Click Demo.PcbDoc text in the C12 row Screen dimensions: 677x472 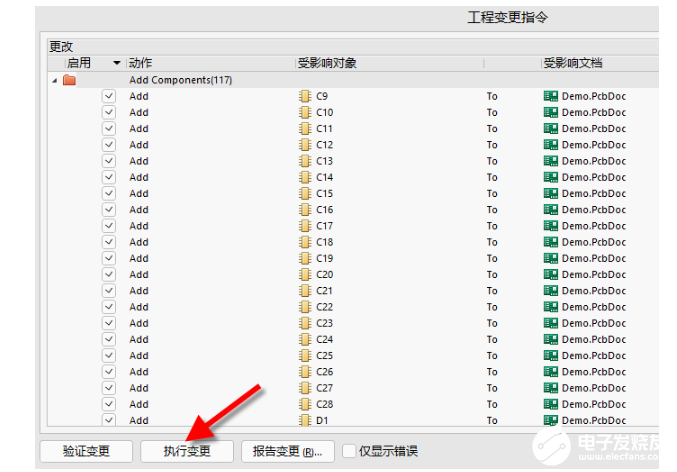pyautogui.click(x=594, y=145)
